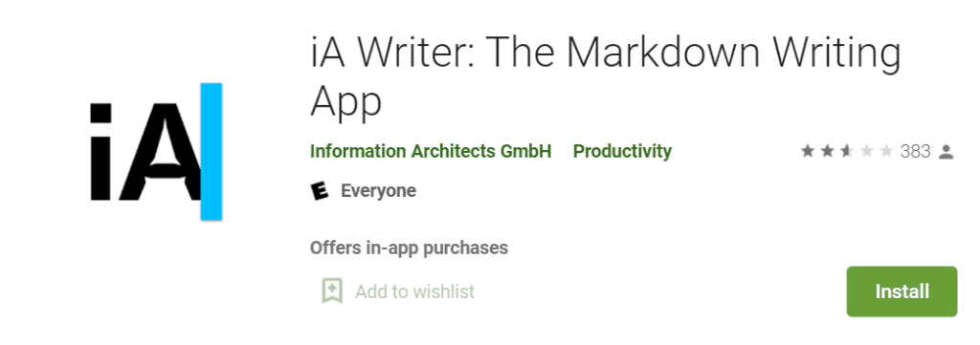
Task: Click the first rating star
Action: [x=808, y=151]
